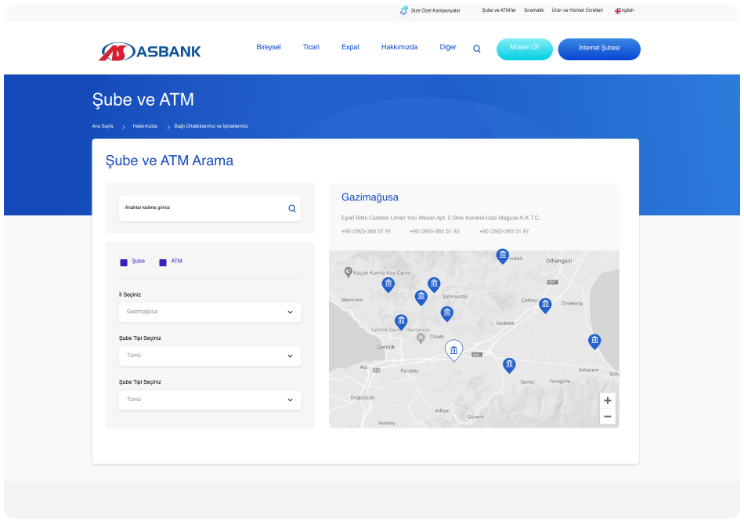This screenshot has width=744, height=523.
Task: Zoom out on the map
Action: point(607,417)
